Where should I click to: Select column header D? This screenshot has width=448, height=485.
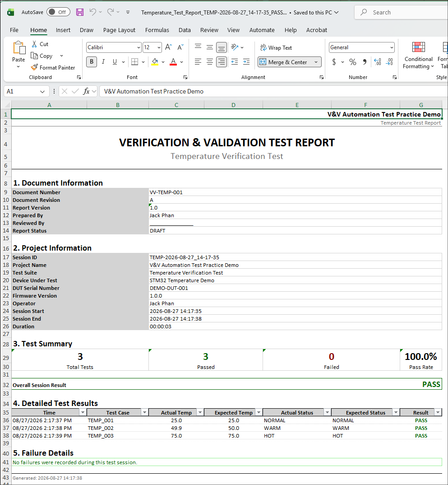click(234, 105)
